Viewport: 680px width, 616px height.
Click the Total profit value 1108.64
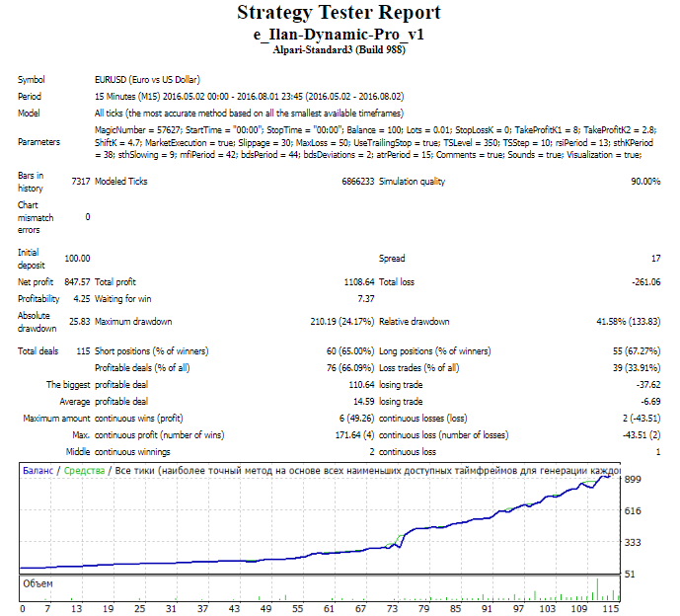(x=354, y=282)
